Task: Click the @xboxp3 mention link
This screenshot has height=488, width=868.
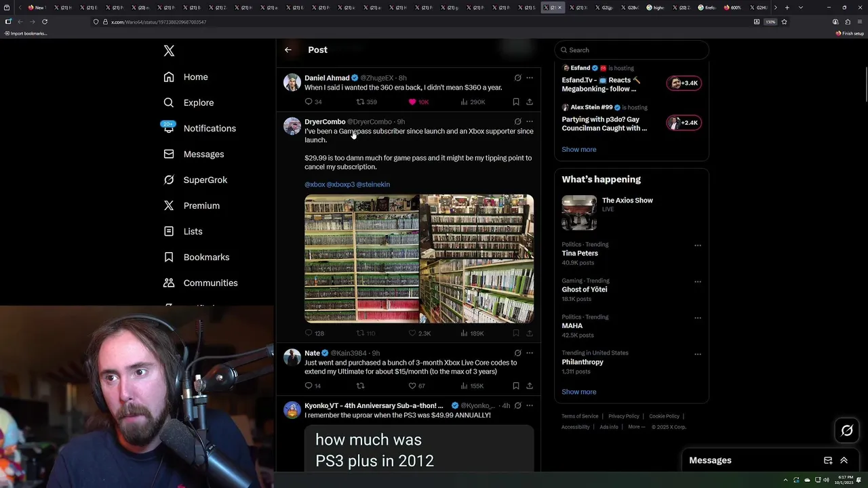Action: 340,184
